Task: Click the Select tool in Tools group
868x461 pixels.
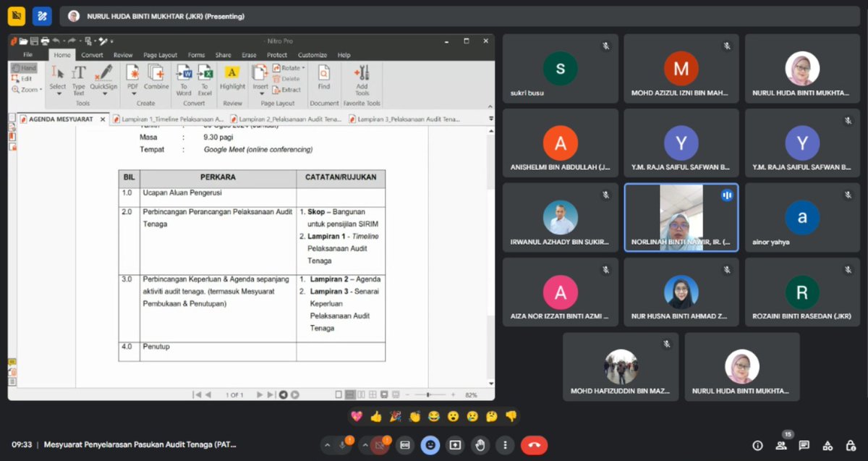Action: (58, 80)
